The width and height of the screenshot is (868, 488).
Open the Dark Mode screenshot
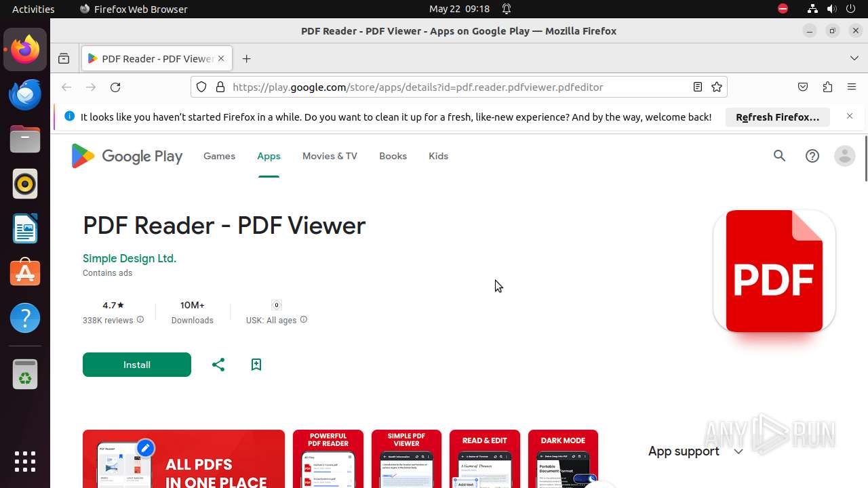tap(563, 459)
